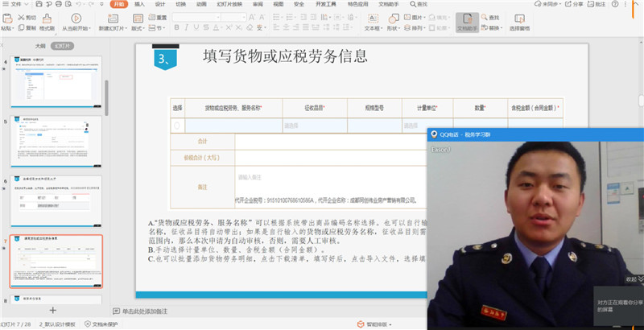Click slide title '填写货物或应税劳务信息'
The image size is (644, 330).
pos(285,56)
